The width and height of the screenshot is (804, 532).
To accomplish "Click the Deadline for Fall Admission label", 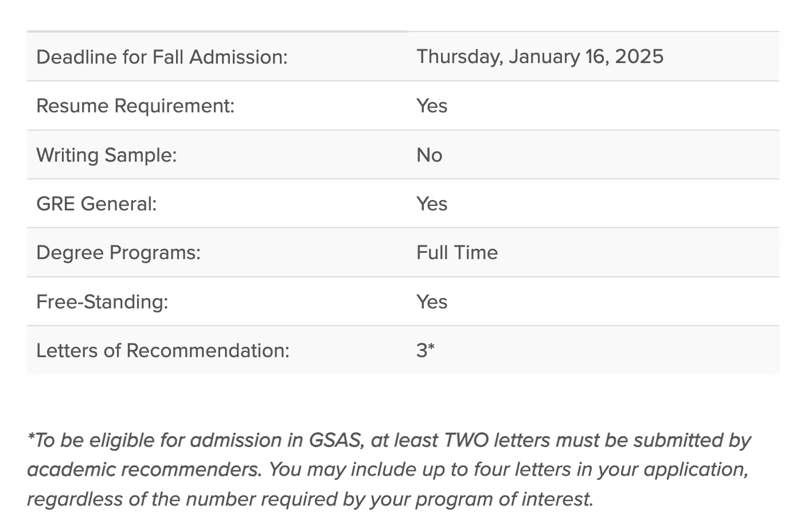I will coord(162,57).
